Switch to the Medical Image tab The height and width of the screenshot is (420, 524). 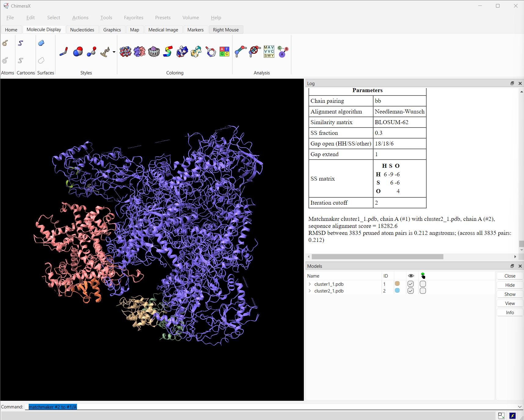pyautogui.click(x=163, y=30)
